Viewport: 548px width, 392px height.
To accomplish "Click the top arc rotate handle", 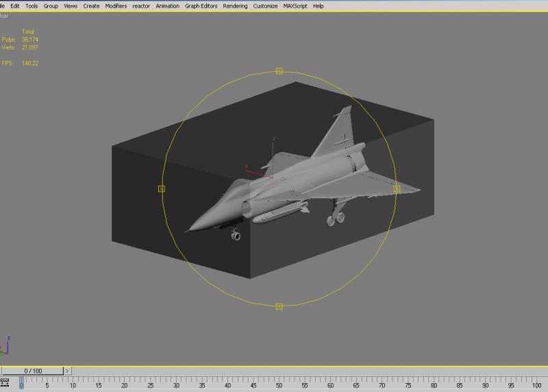I will (x=279, y=71).
